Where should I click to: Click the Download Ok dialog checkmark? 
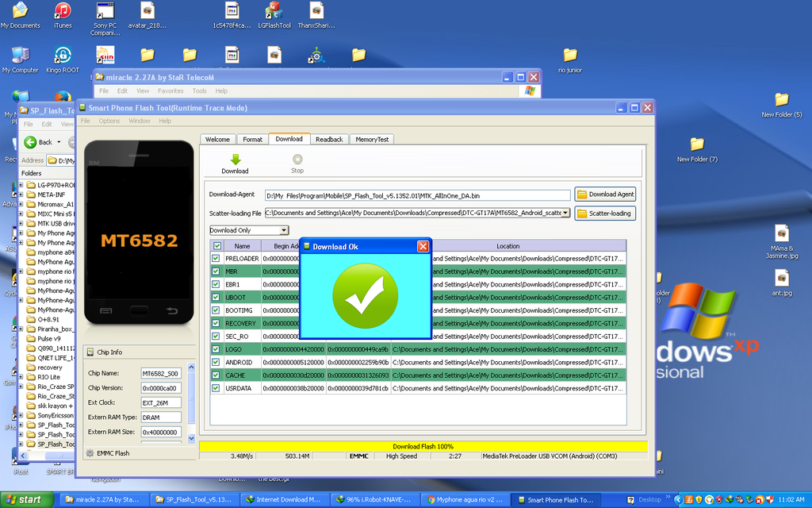tap(365, 295)
